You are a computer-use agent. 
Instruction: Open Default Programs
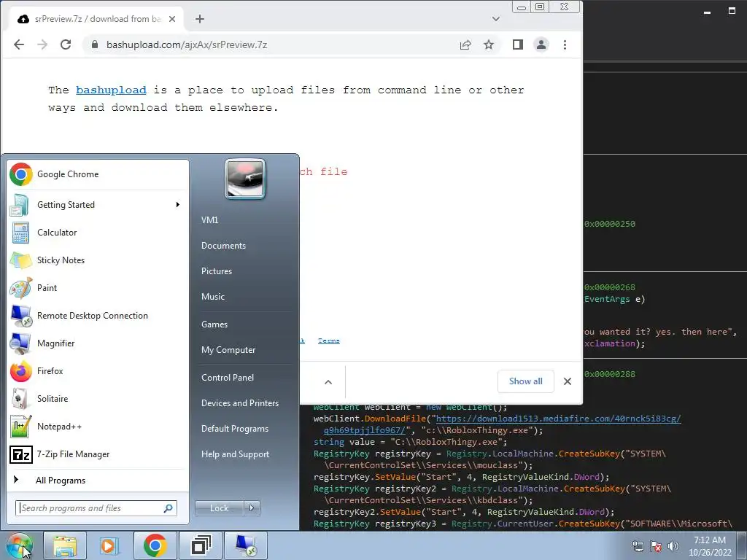click(235, 429)
